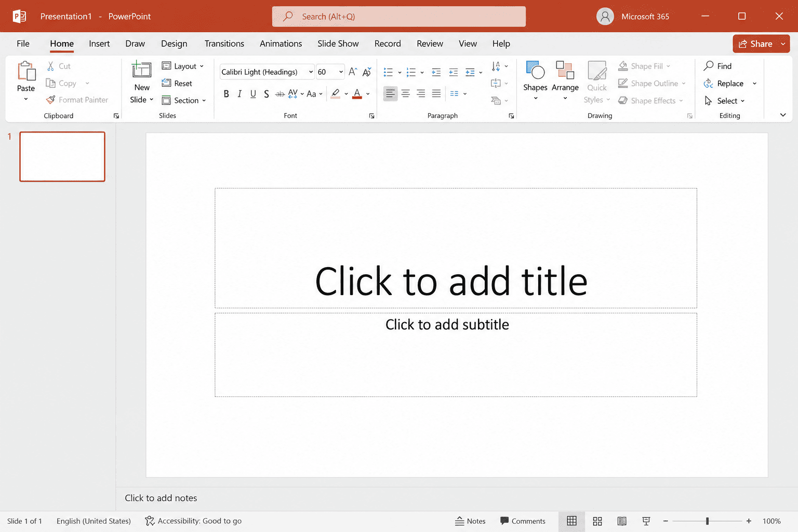Toggle Italic formatting

[x=240, y=94]
